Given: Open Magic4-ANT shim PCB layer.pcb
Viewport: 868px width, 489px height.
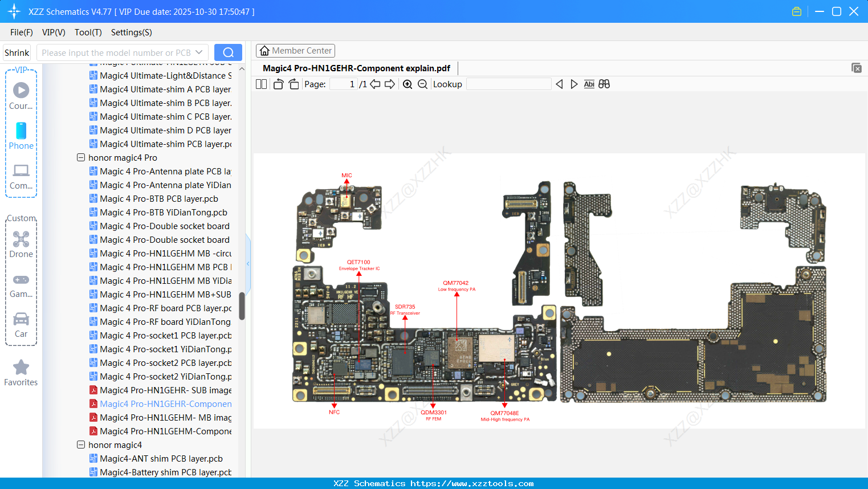Looking at the screenshot, I should point(161,459).
